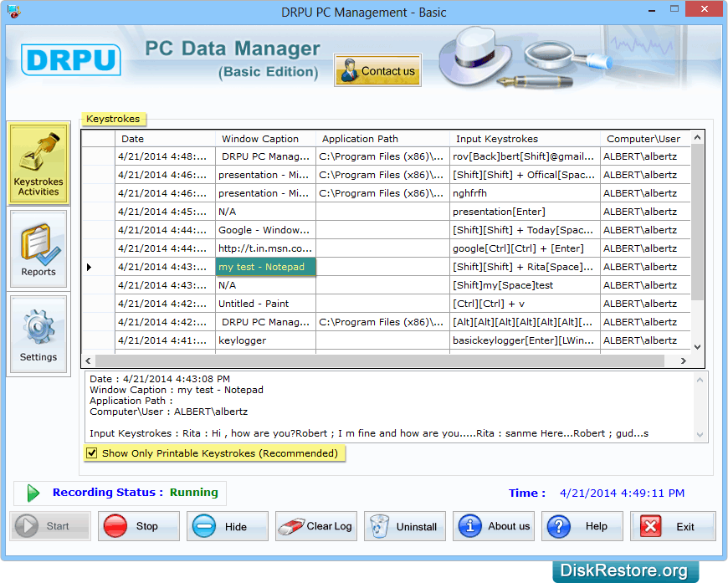This screenshot has width=728, height=583.
Task: Toggle Show Only Printable Keystrokes checkbox
Action: pos(92,453)
